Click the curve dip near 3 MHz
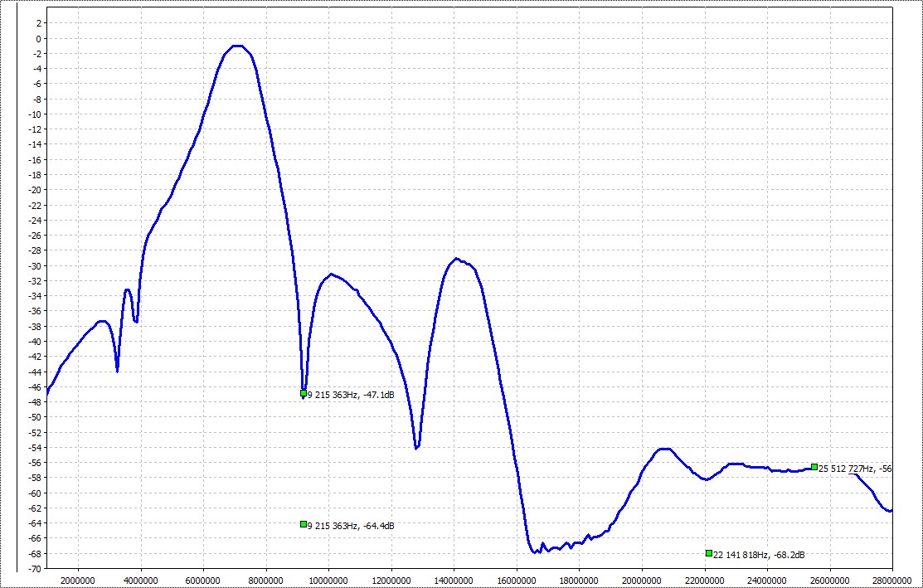Image resolution: width=923 pixels, height=588 pixels. tap(117, 370)
